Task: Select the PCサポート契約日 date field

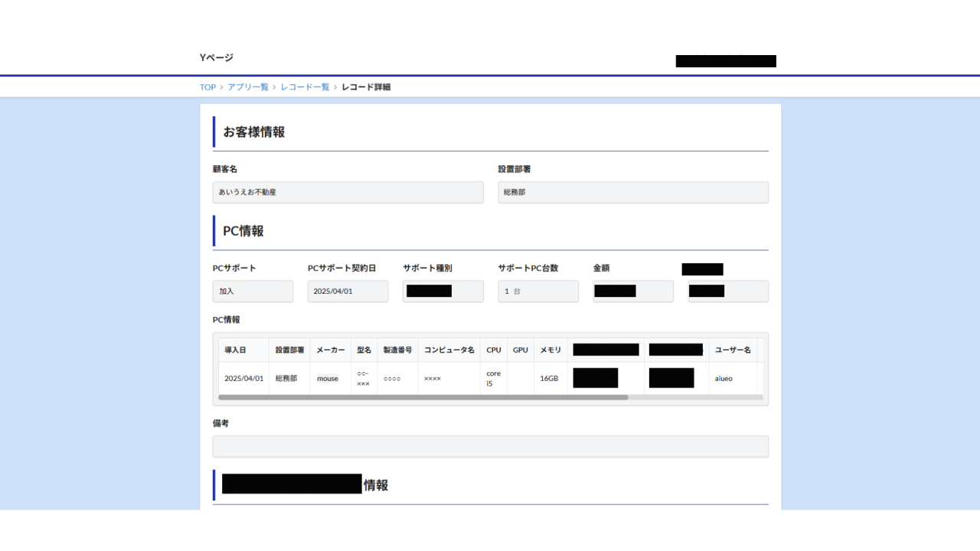Action: [x=348, y=292]
